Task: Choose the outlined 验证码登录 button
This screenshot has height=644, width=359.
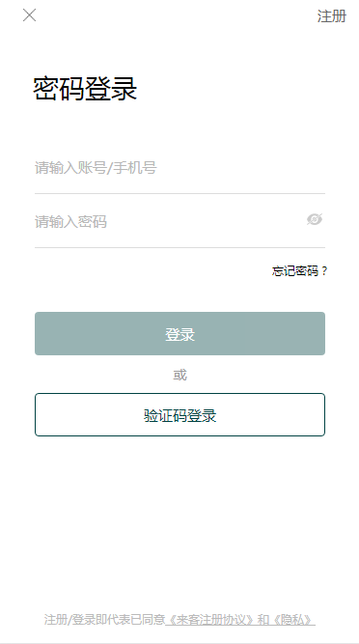Action: click(x=179, y=415)
